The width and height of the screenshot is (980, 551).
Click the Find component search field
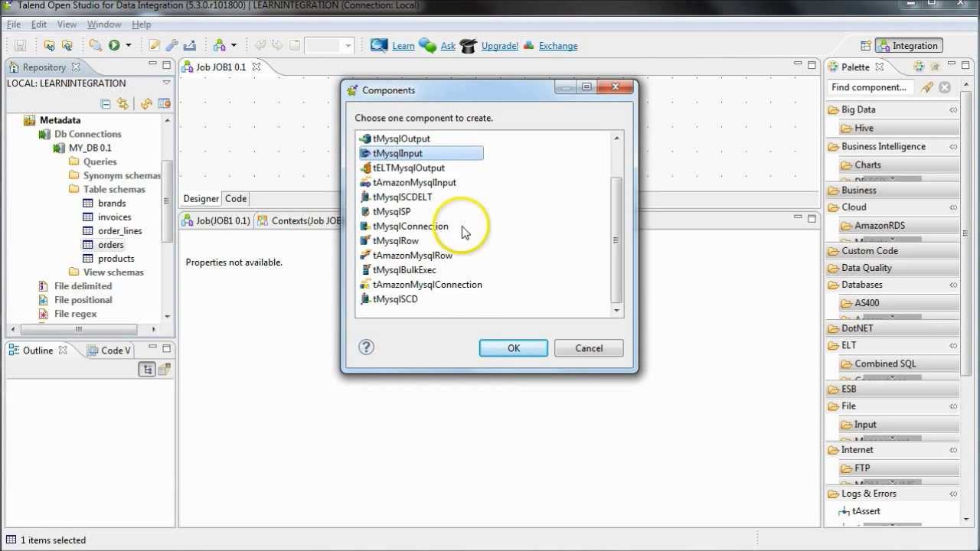[871, 87]
